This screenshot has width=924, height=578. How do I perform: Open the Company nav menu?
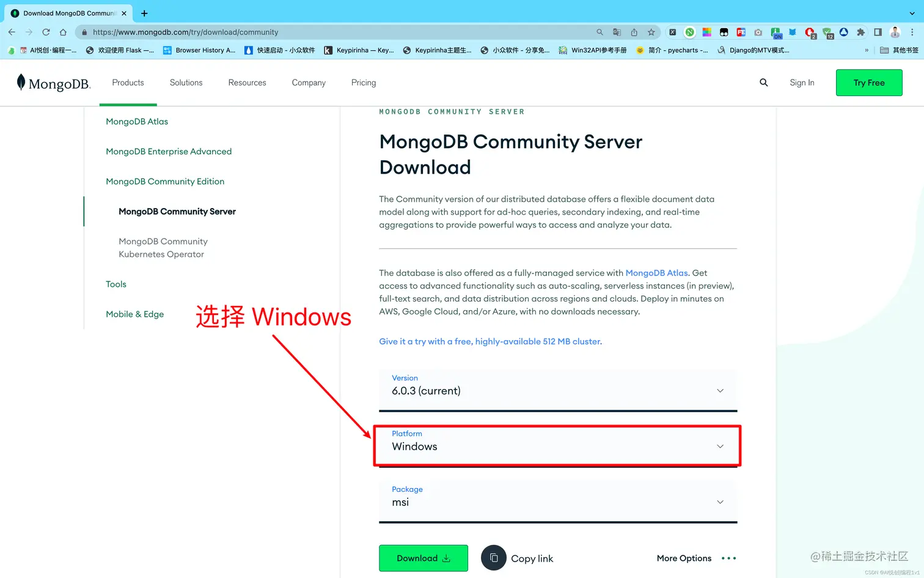[309, 83]
